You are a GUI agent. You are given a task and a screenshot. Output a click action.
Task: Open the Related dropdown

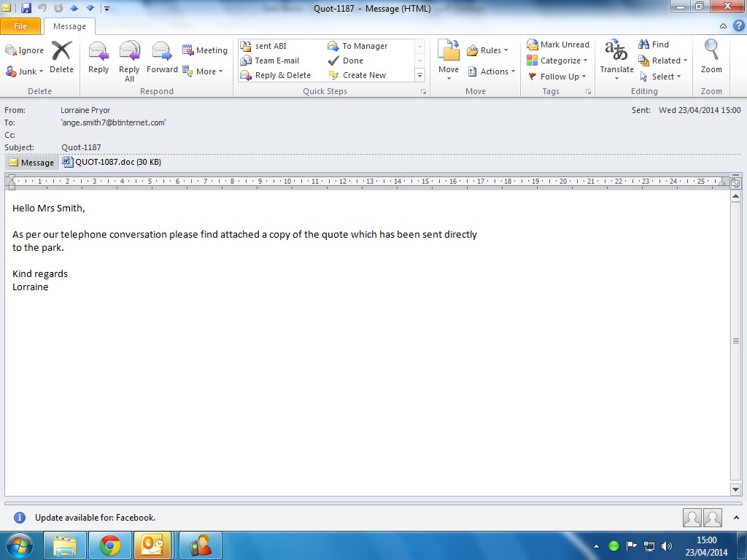662,61
